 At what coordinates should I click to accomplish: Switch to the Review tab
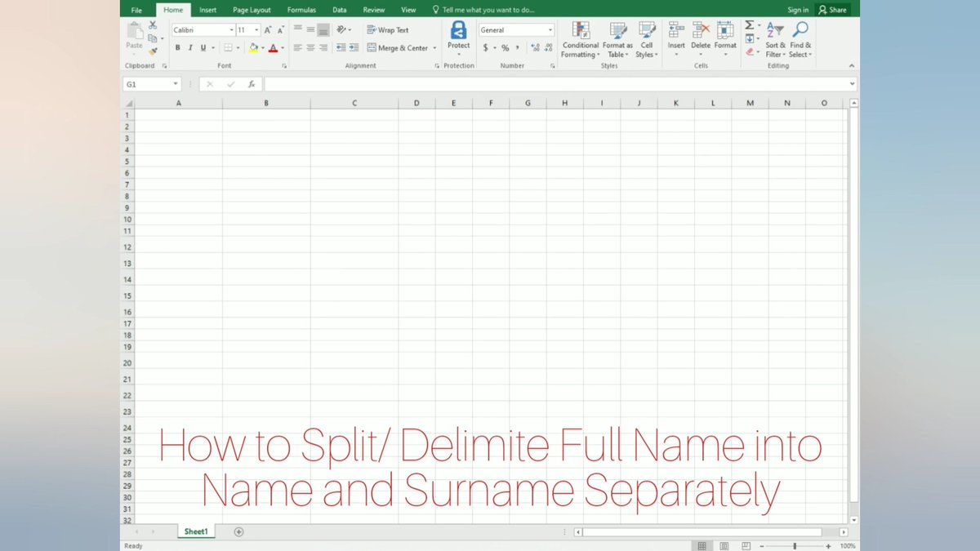374,10
